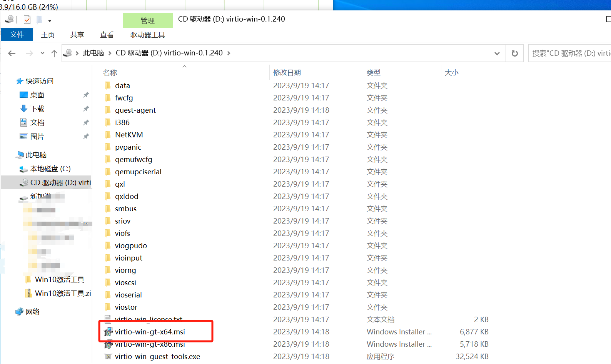The image size is (611, 364).
Task: Select 快速访问 in the navigation pane
Action: click(x=40, y=81)
